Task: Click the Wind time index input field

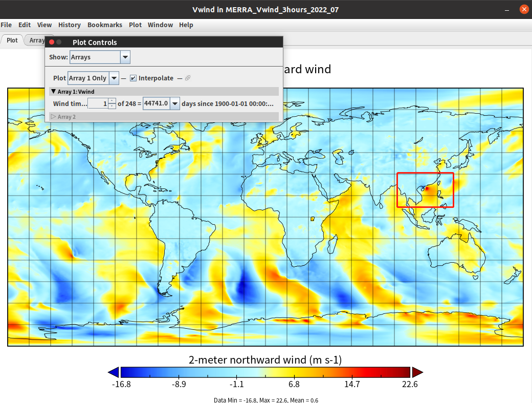Action: (98, 103)
